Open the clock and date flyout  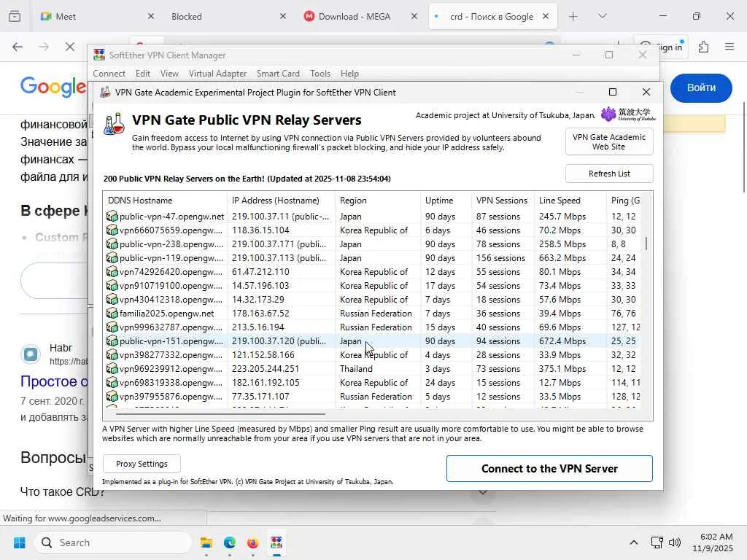(x=713, y=542)
